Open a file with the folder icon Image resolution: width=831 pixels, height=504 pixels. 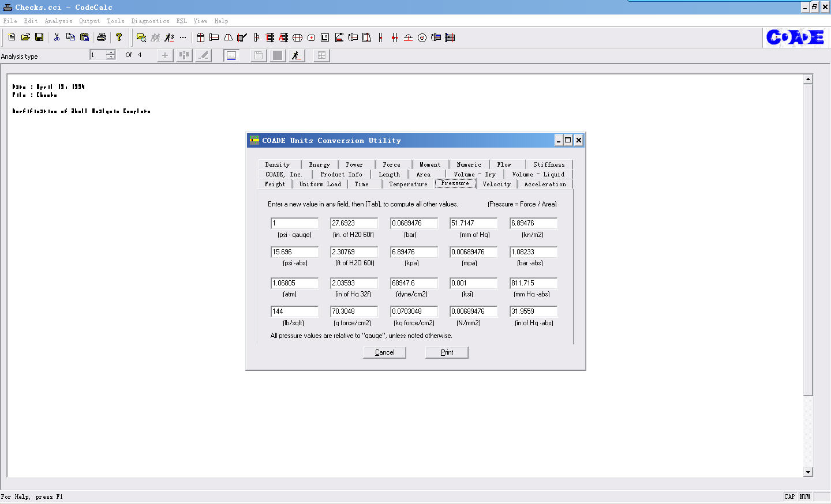25,37
